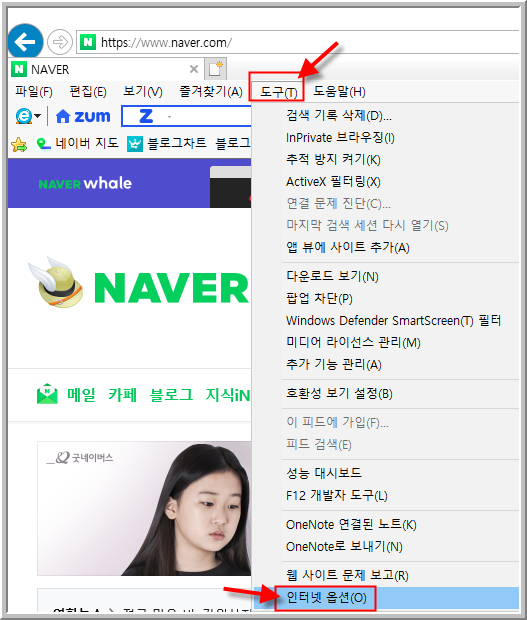Click the Internet Explorer toolbar icon
Screen dimensions: 527x620
pos(24,116)
